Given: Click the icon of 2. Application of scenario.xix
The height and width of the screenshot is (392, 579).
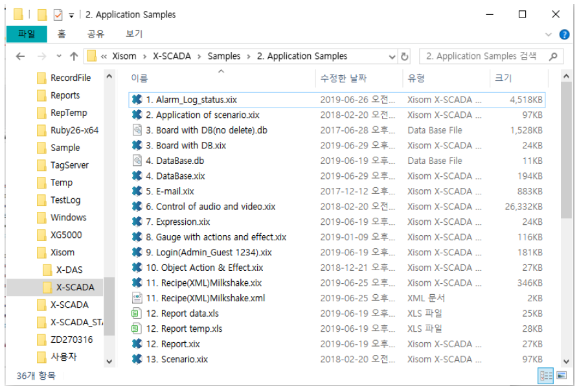Looking at the screenshot, I should pos(137,115).
